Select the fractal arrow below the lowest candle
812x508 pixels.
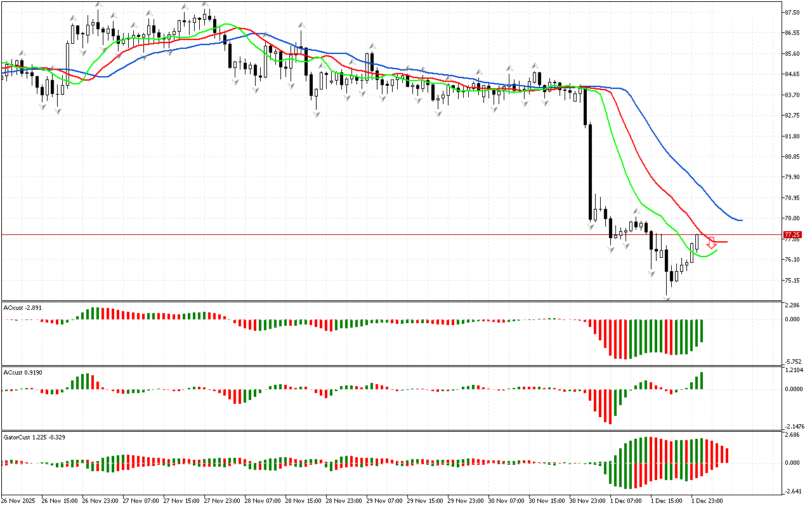[667, 297]
